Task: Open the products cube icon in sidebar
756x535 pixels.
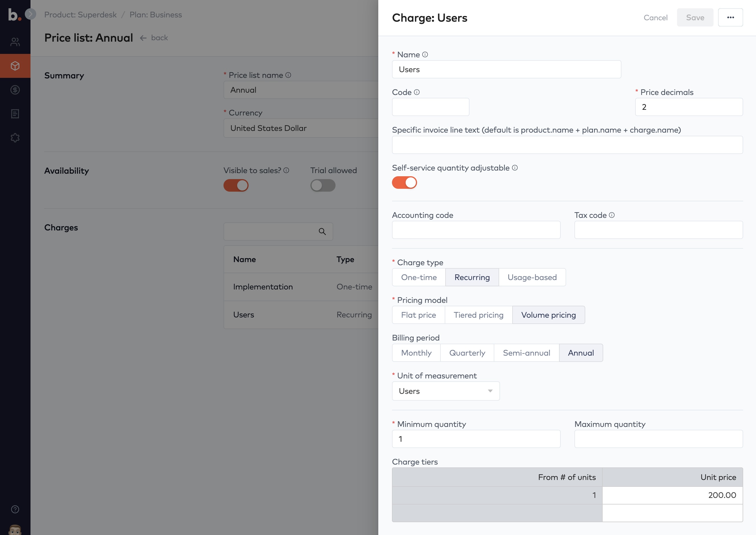Action: coord(15,66)
